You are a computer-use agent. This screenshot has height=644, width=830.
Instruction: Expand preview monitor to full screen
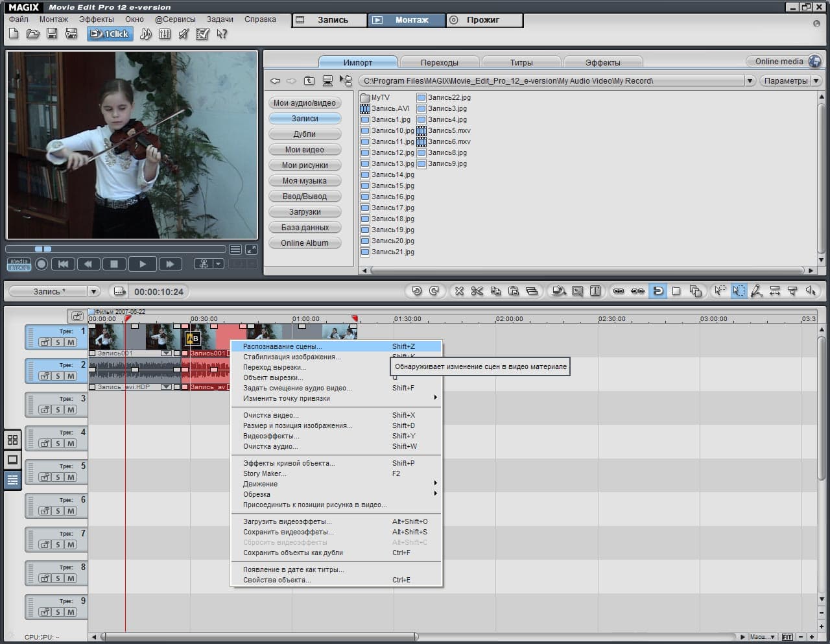(252, 249)
